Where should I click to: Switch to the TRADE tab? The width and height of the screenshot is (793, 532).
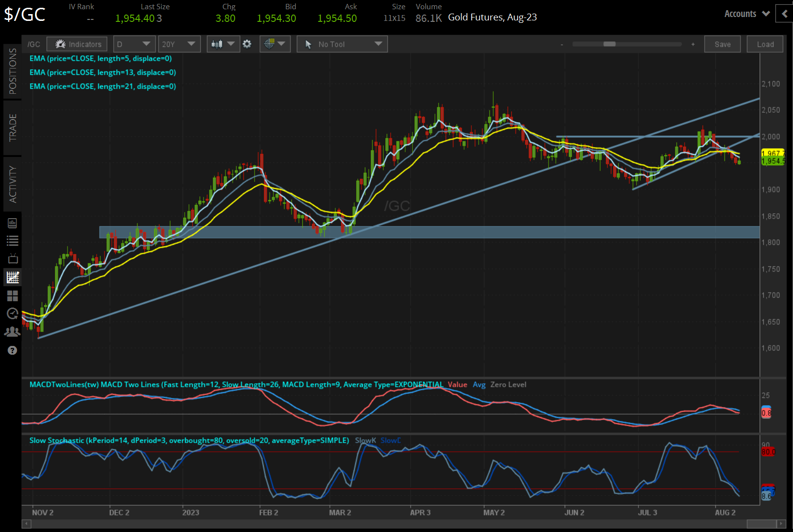click(x=13, y=128)
